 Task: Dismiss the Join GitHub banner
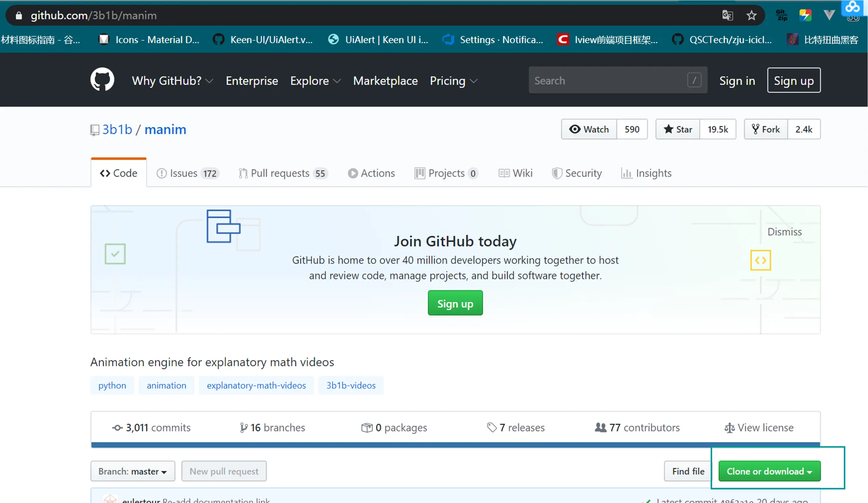[x=784, y=232]
